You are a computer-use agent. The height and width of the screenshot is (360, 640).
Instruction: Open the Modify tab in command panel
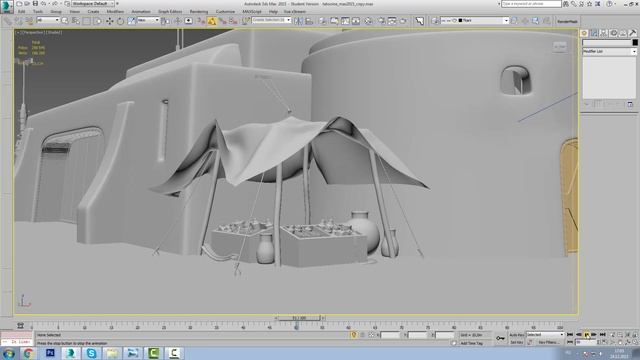click(x=594, y=33)
